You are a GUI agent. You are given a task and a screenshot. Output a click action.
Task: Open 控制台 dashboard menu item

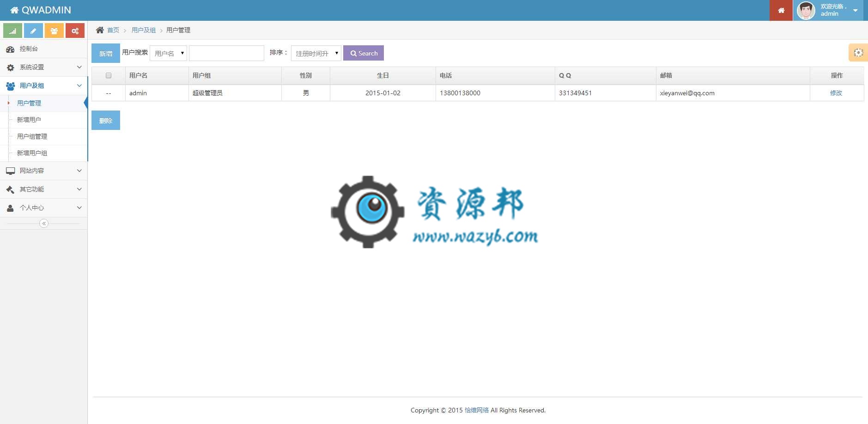(x=44, y=49)
